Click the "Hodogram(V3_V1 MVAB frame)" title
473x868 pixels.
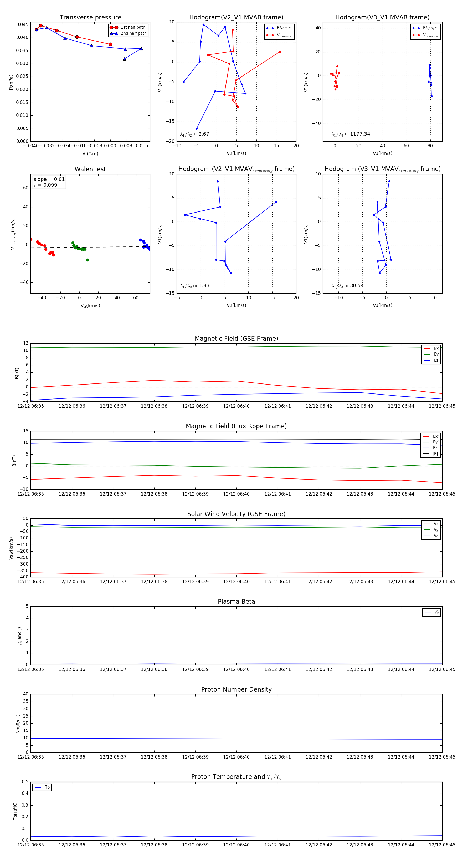382,18
